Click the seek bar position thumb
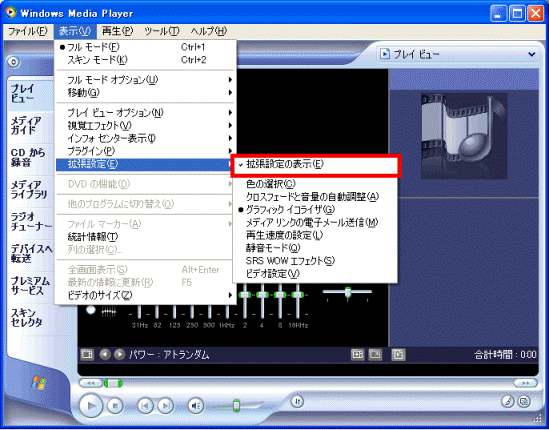This screenshot has height=430, width=549. tap(113, 383)
